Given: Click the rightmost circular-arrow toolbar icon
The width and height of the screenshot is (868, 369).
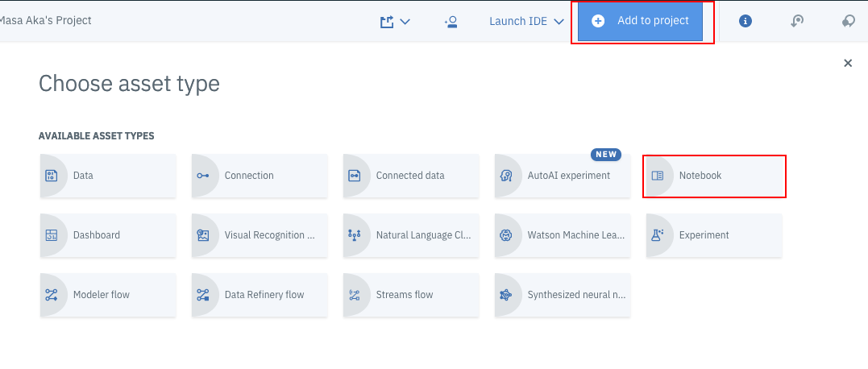Looking at the screenshot, I should (x=848, y=21).
